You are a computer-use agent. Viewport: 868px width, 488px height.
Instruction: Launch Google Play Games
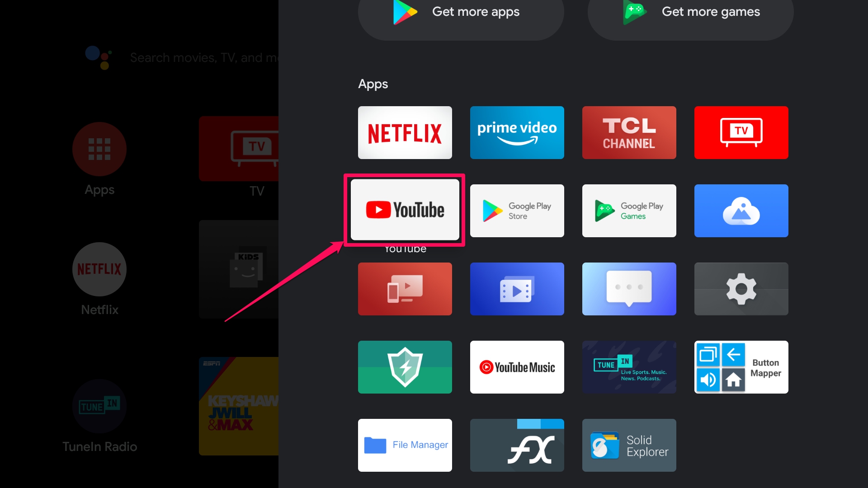tap(629, 210)
